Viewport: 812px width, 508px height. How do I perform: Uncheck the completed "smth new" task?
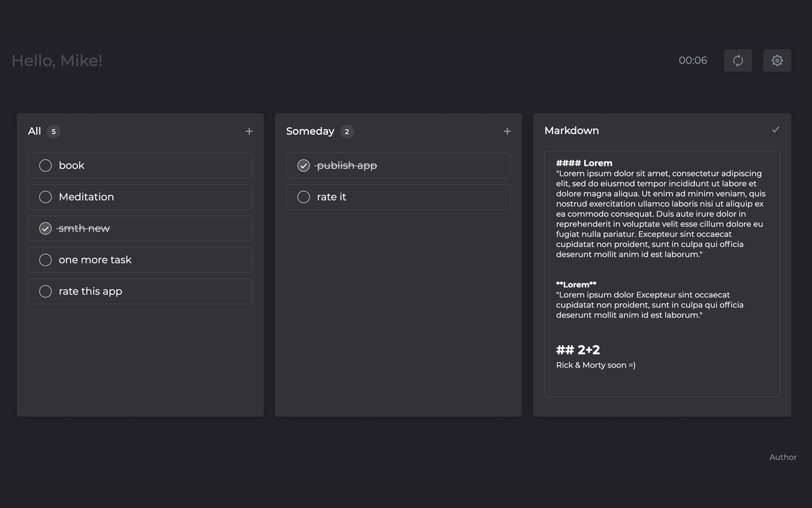pyautogui.click(x=45, y=229)
